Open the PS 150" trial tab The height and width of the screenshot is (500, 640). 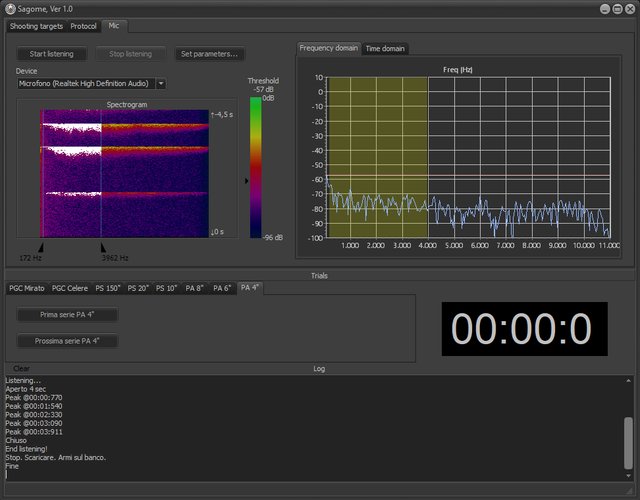pyautogui.click(x=108, y=288)
